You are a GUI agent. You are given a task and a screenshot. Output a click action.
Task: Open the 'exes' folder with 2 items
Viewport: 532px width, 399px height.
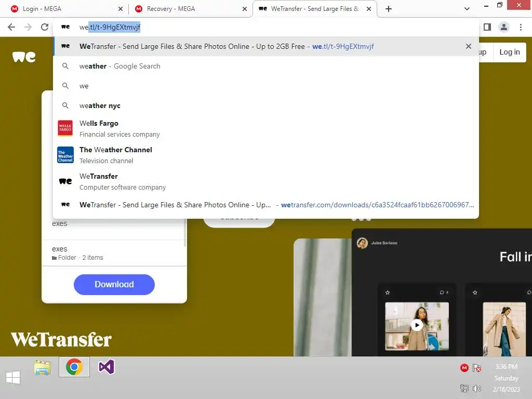[114, 253]
